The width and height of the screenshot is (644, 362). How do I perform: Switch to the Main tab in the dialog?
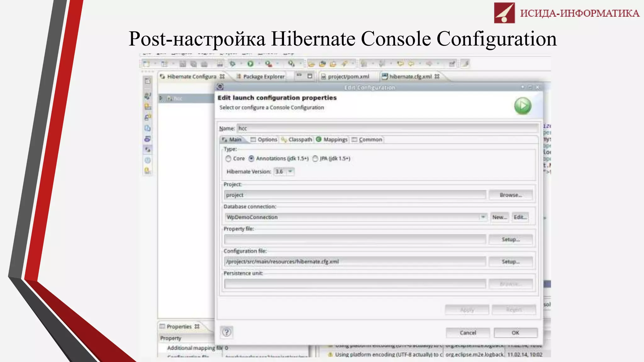pos(232,140)
